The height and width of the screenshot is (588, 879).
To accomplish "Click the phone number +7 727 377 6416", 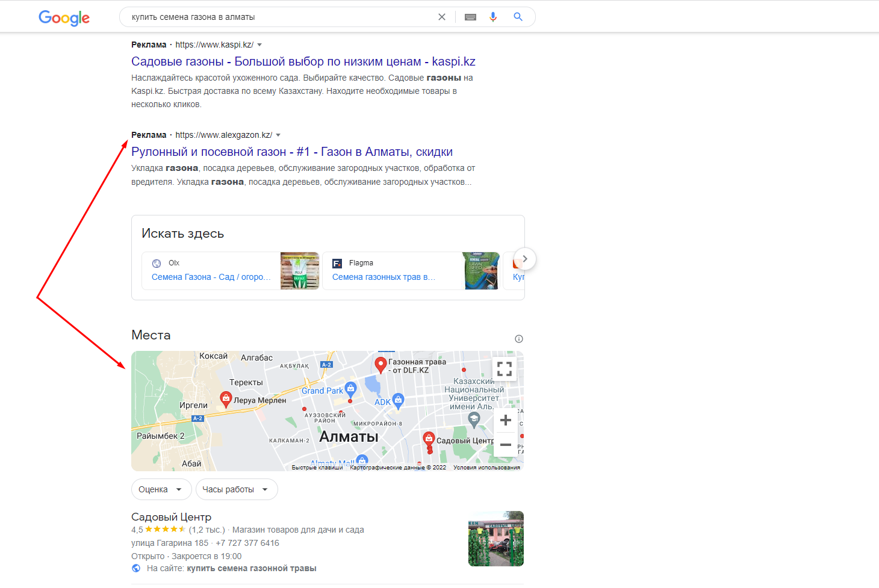I will (x=247, y=543).
